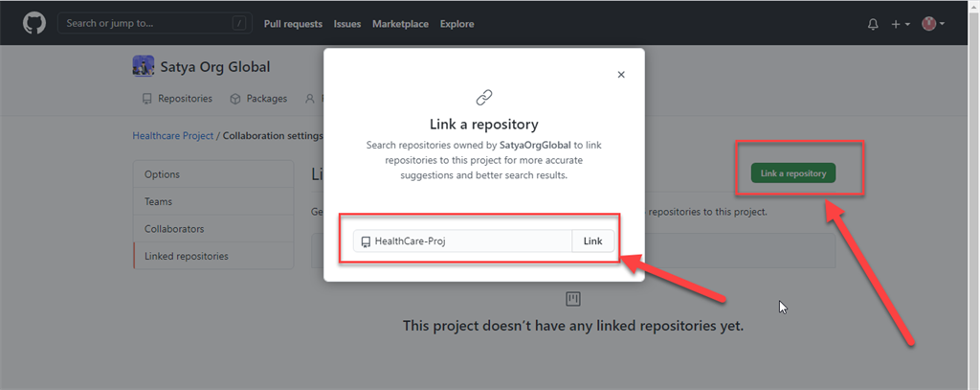Image resolution: width=980 pixels, height=390 pixels.
Task: Click the green Link a repository button
Action: [793, 173]
